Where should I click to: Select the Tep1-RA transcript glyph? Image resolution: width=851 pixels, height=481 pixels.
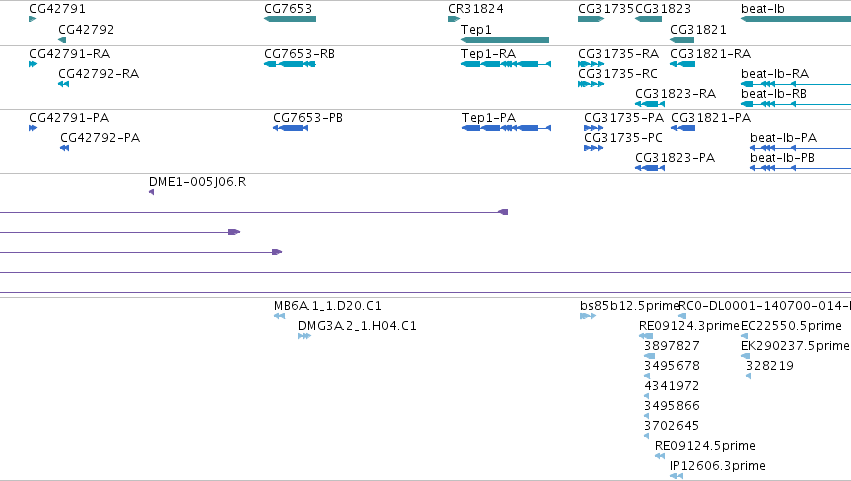point(506,64)
